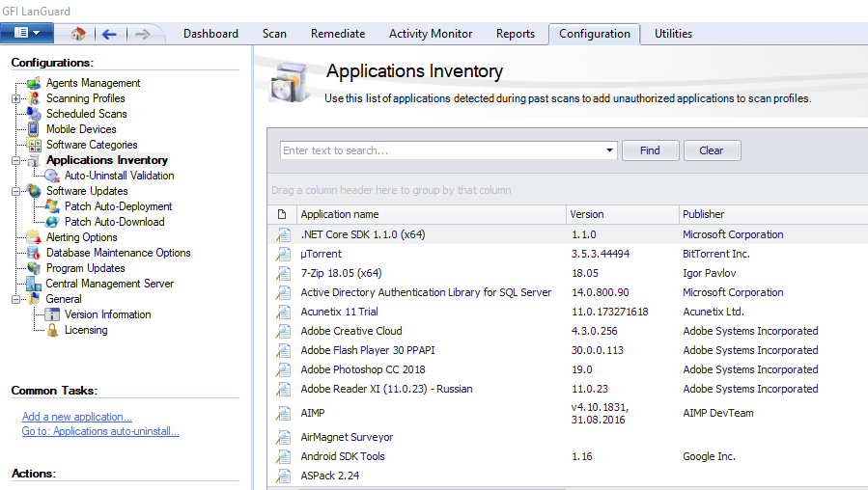Screen dimensions: 868x490
Task: Click the Central Management Server icon
Action: (x=34, y=284)
